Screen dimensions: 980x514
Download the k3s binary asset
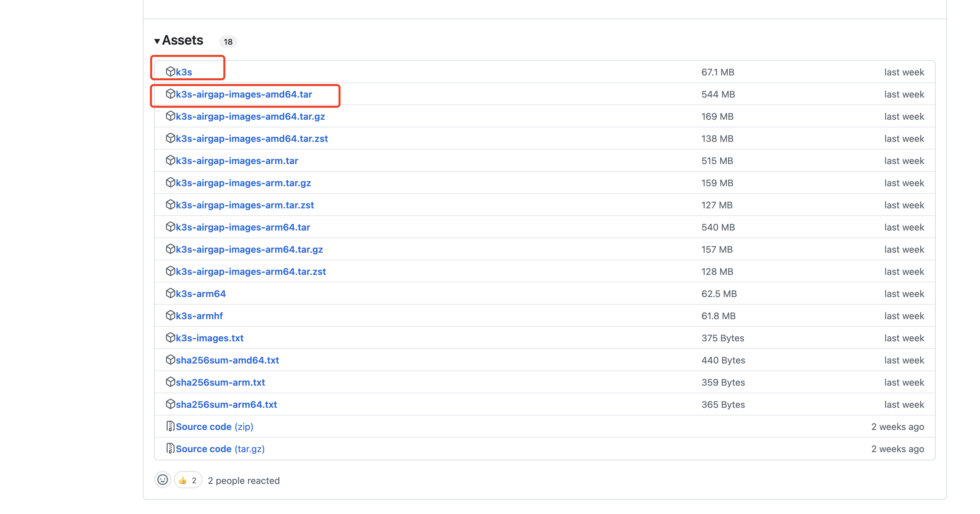184,72
